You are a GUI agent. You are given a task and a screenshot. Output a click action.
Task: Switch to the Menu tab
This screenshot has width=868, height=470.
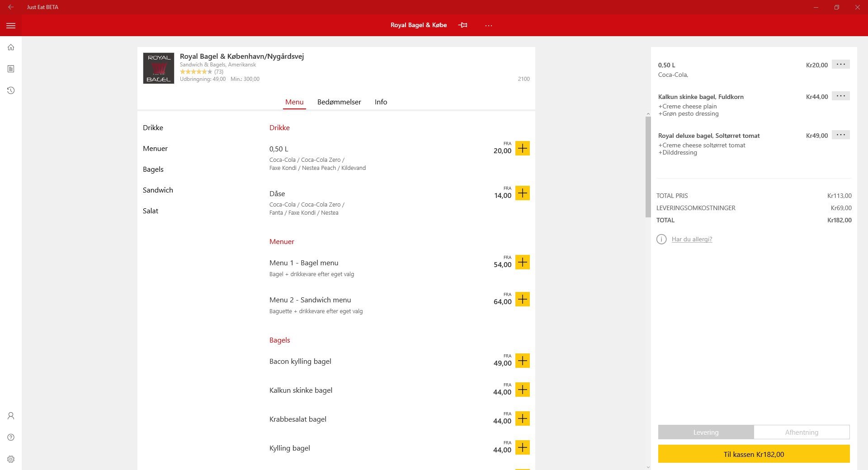pos(294,102)
